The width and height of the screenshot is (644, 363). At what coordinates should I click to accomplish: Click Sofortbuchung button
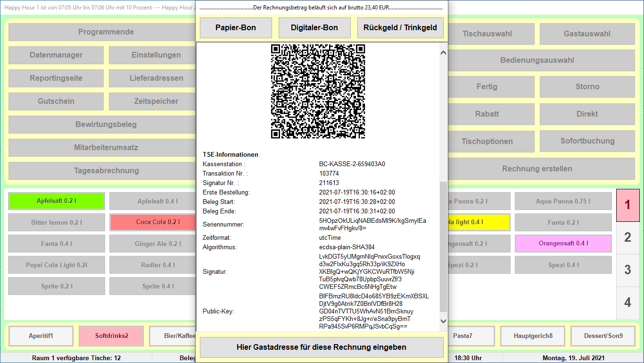[x=587, y=141]
